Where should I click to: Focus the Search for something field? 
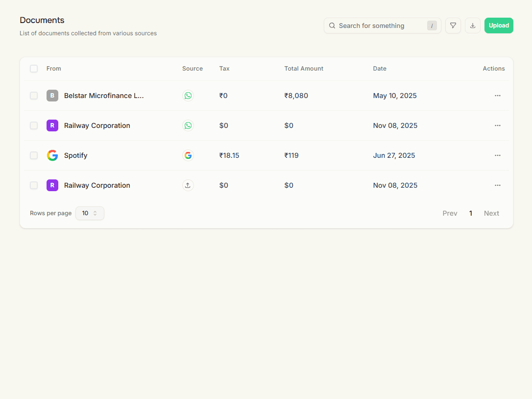pyautogui.click(x=380, y=25)
